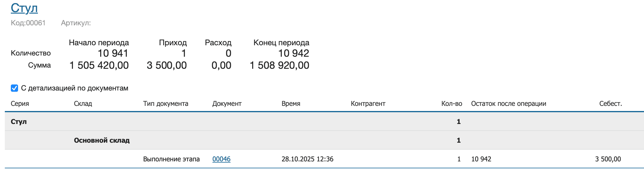Image resolution: width=644 pixels, height=184 pixels.
Task: Sort by Остаток после операции column
Action: 509,103
